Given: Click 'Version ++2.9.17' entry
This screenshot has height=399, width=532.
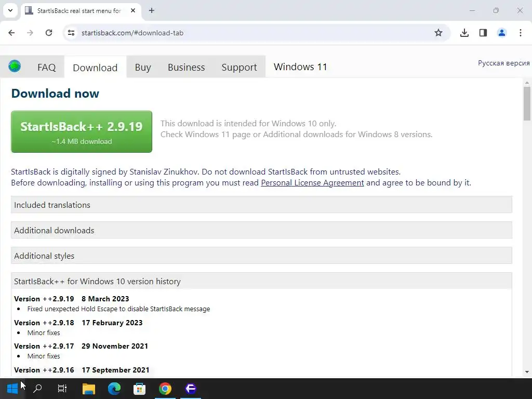Looking at the screenshot, I should (x=44, y=346).
